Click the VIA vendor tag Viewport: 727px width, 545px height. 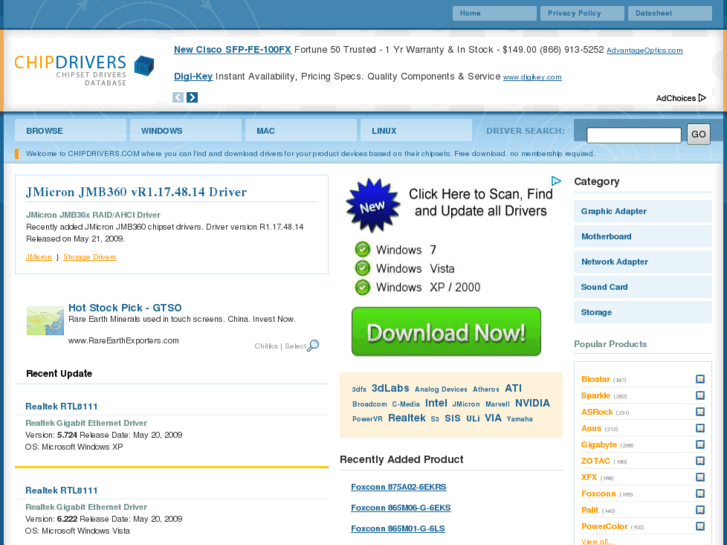click(x=493, y=418)
